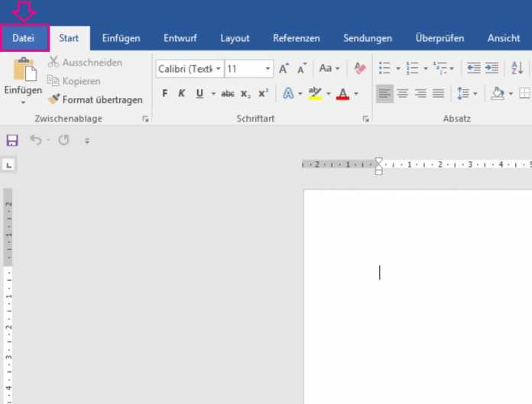Viewport: 532px width, 404px height.
Task: Clear all formatting eraser icon
Action: (360, 69)
